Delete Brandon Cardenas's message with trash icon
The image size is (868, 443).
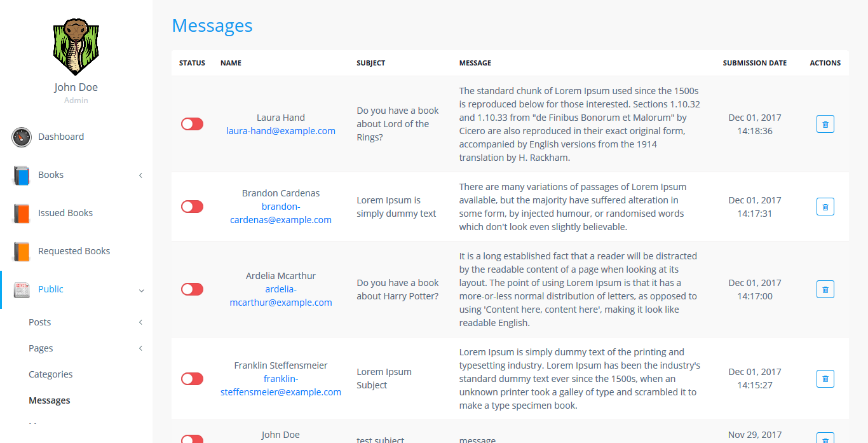825,207
